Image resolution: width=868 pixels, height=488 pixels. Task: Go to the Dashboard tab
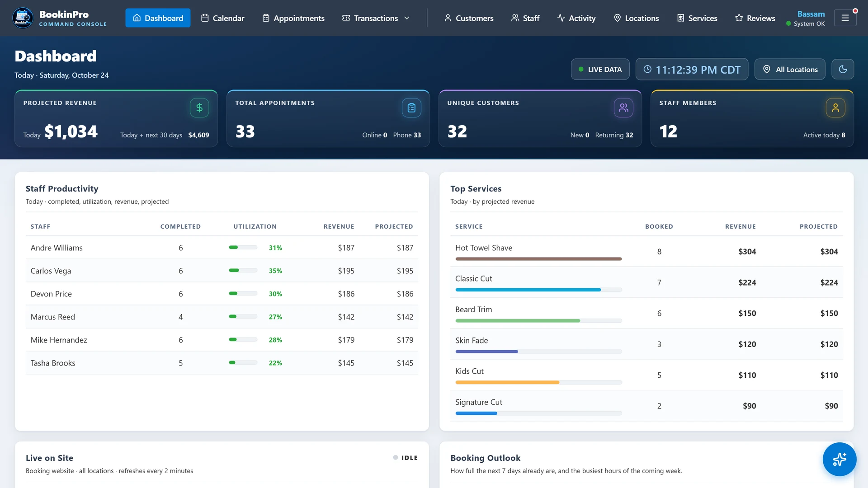coord(158,18)
